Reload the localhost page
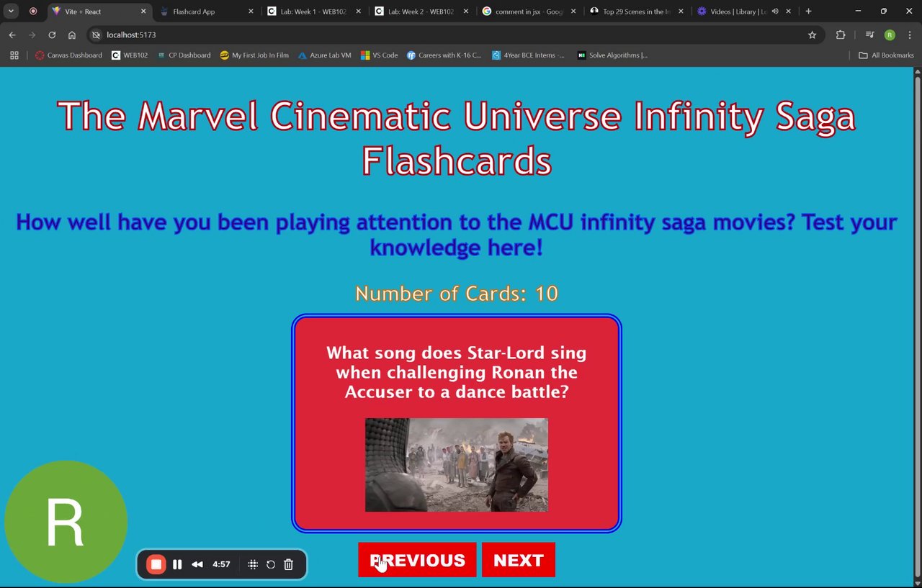The image size is (922, 588). pos(52,35)
